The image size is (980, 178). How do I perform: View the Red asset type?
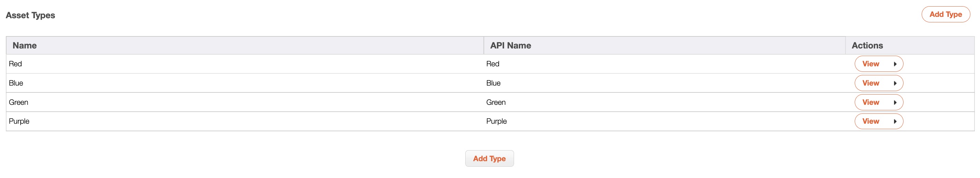point(871,64)
